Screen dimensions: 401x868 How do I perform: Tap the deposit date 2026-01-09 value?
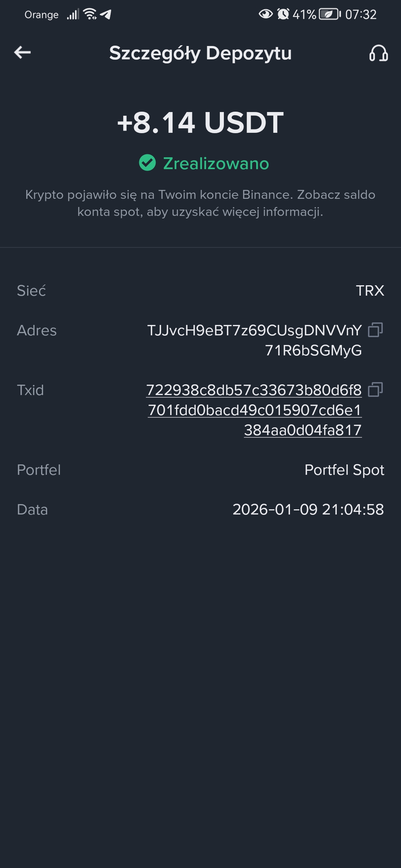click(x=308, y=510)
